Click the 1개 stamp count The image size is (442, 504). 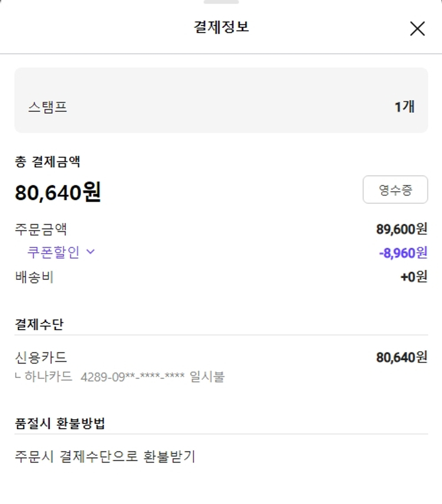[404, 107]
